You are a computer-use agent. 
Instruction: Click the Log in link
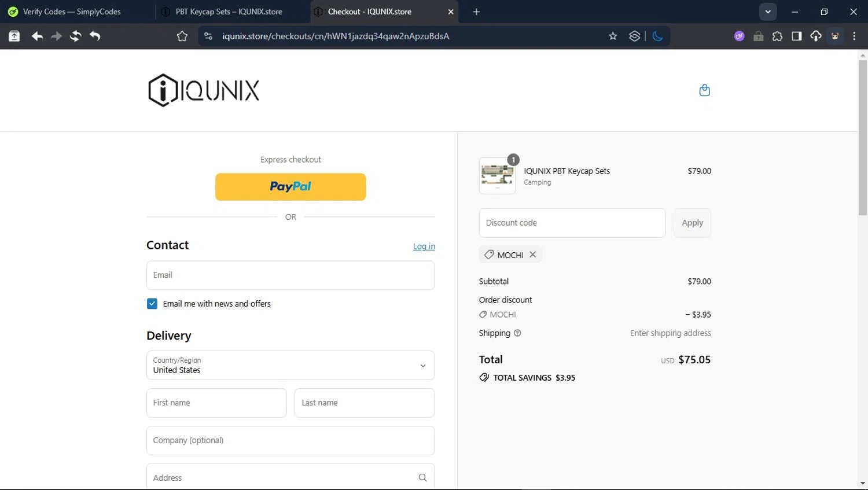(x=424, y=246)
